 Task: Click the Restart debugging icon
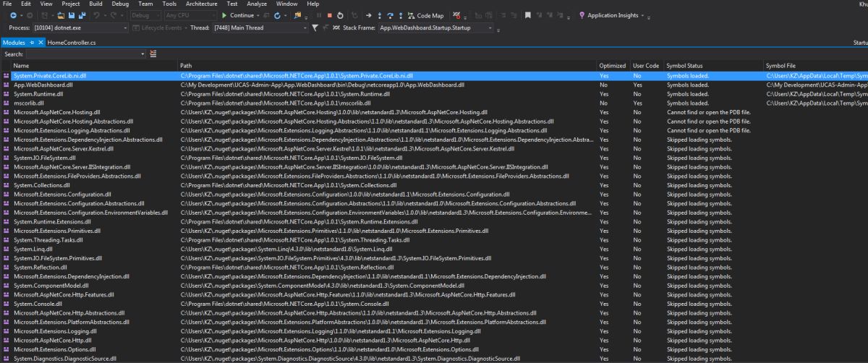(340, 15)
